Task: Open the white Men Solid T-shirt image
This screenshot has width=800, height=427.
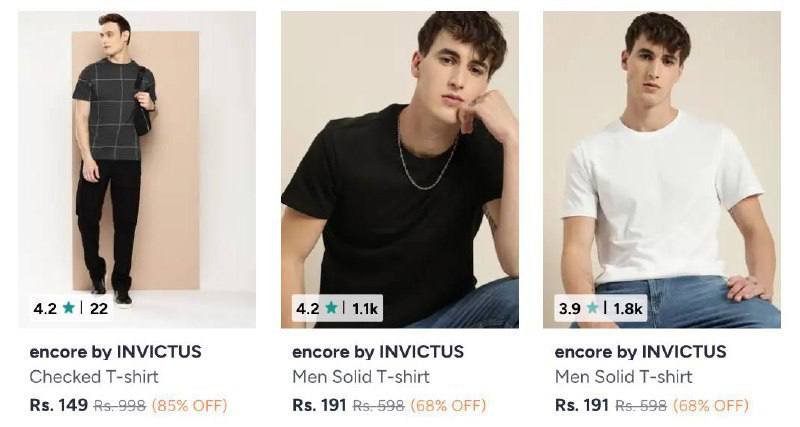Action: click(662, 169)
